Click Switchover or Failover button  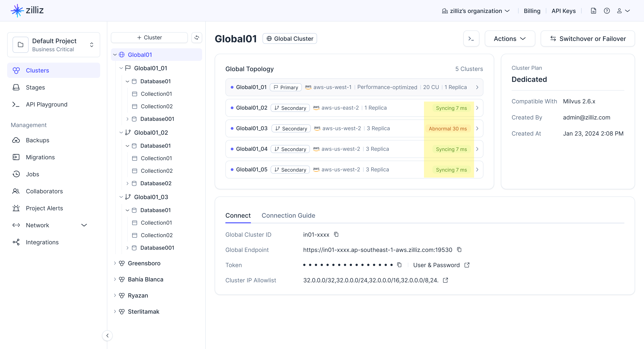(587, 39)
